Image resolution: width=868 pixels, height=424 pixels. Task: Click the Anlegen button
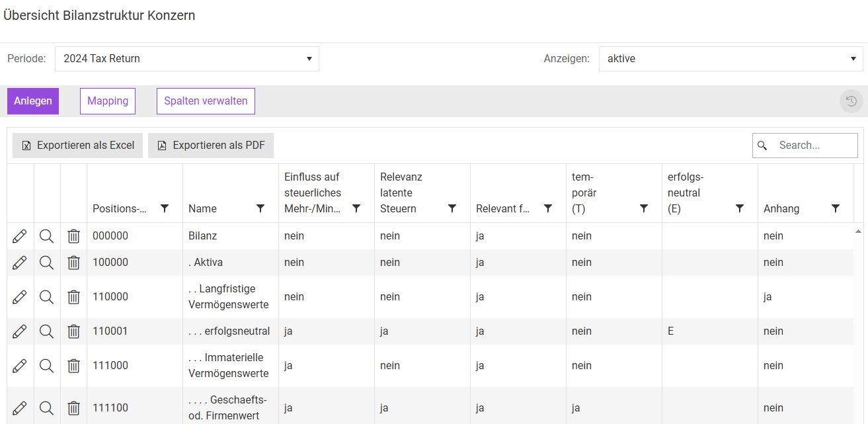coord(33,101)
